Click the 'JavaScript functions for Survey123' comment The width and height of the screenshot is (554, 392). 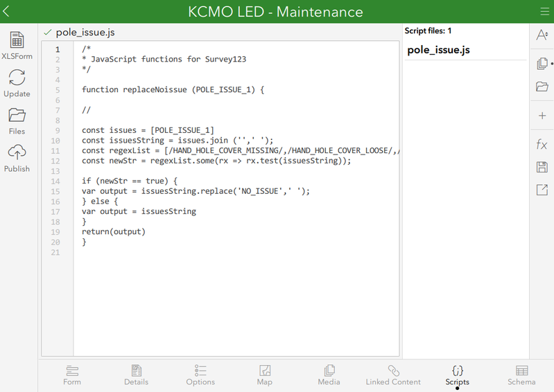pos(164,60)
